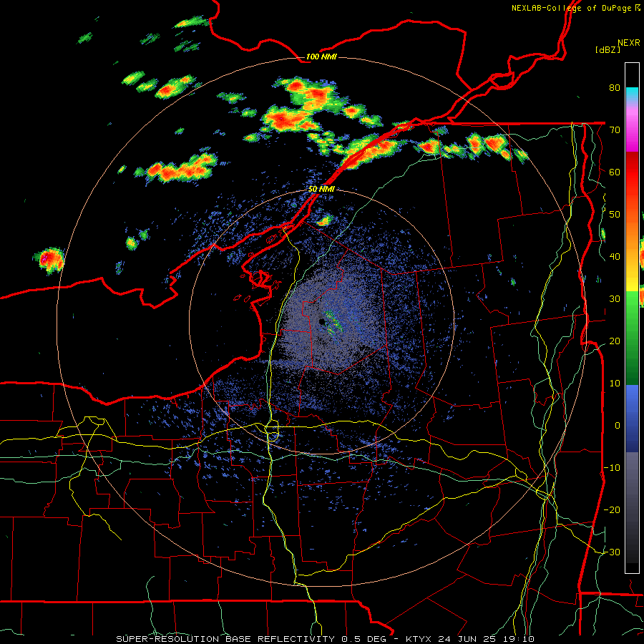Click the "NEXR" label above the color scale
The image size is (644, 644).
tap(629, 43)
